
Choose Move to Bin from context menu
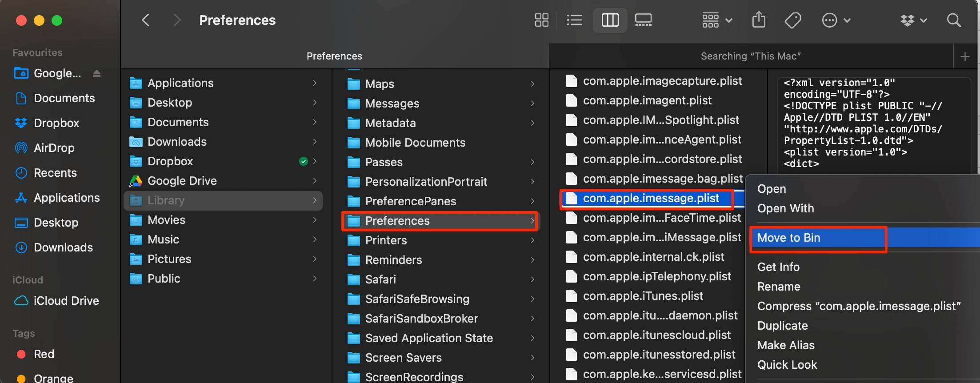coord(789,238)
